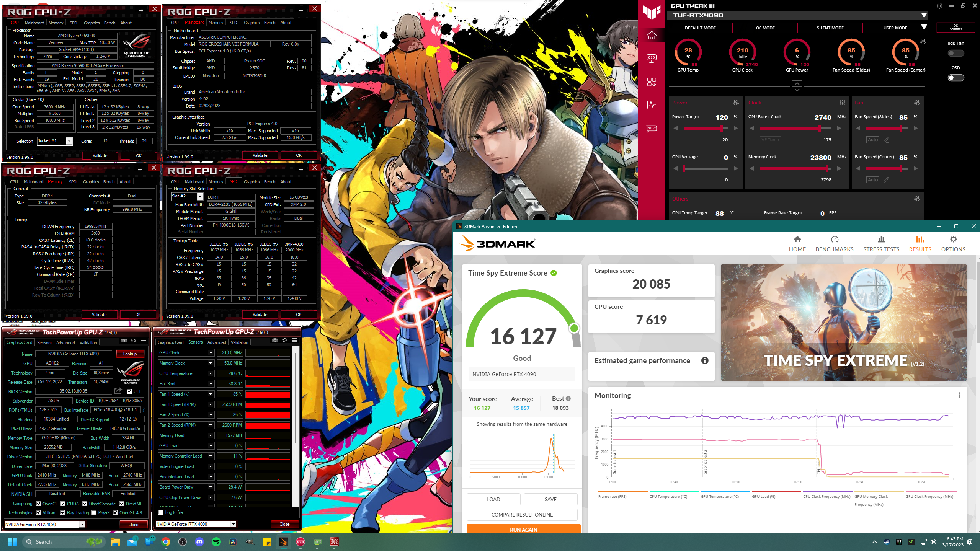980x551 pixels.
Task: Open Others panel tuning settings icon
Action: 916,199
